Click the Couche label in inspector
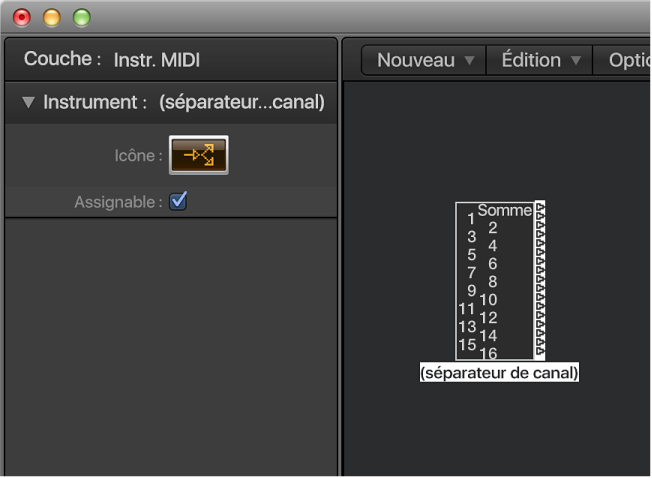Viewport: 652px width, 478px height. coord(62,60)
